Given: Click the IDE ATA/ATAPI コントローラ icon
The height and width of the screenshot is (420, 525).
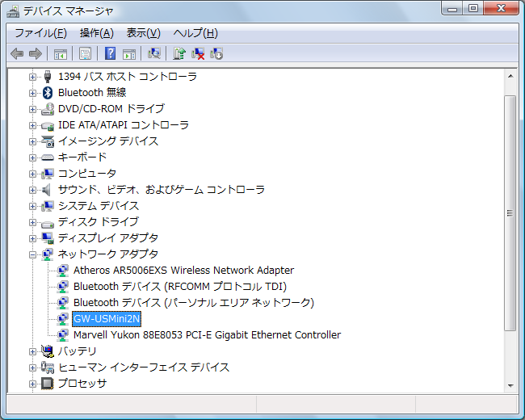Looking at the screenshot, I should point(48,125).
